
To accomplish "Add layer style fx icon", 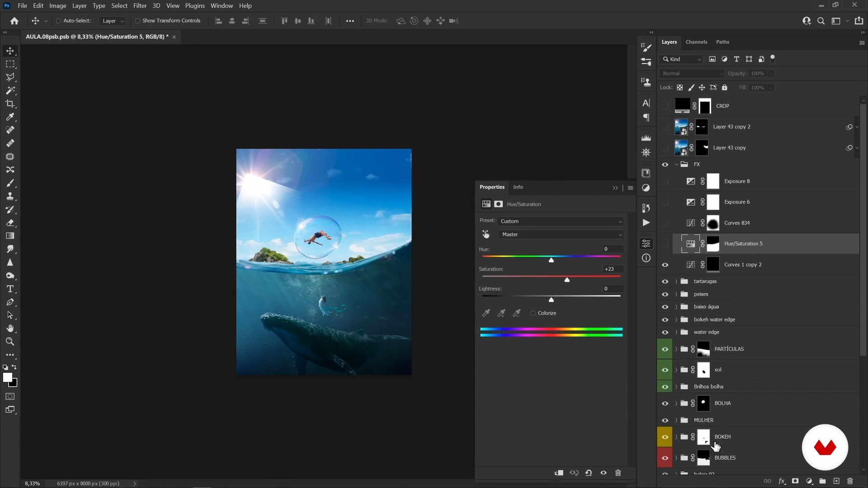I will pyautogui.click(x=782, y=481).
